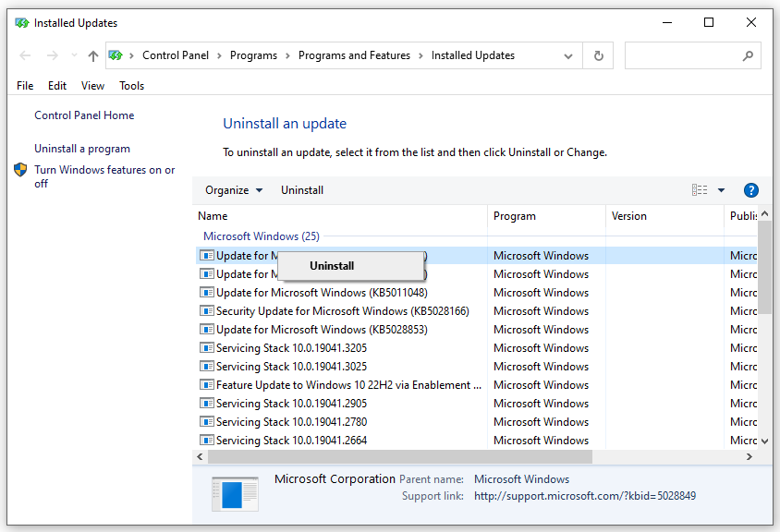Open the address bar dropdown chevron
The image size is (780, 532).
[567, 55]
